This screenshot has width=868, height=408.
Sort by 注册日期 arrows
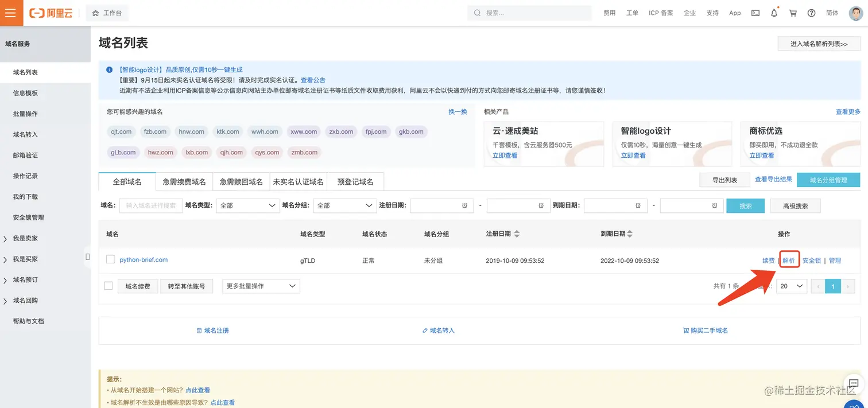517,234
